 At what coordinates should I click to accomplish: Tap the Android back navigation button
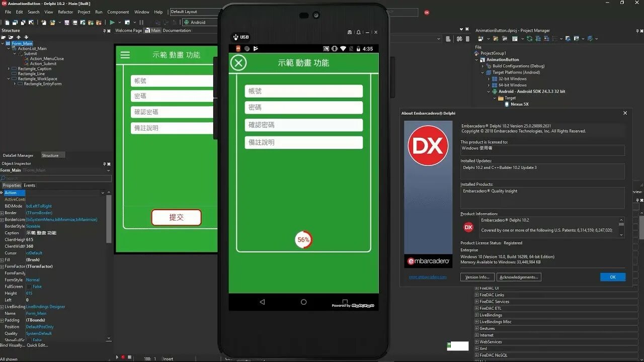click(262, 302)
